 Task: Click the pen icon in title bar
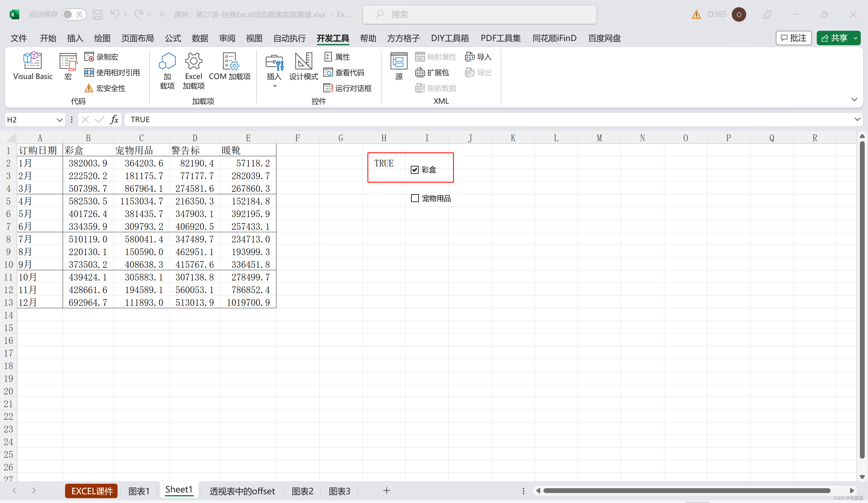767,14
